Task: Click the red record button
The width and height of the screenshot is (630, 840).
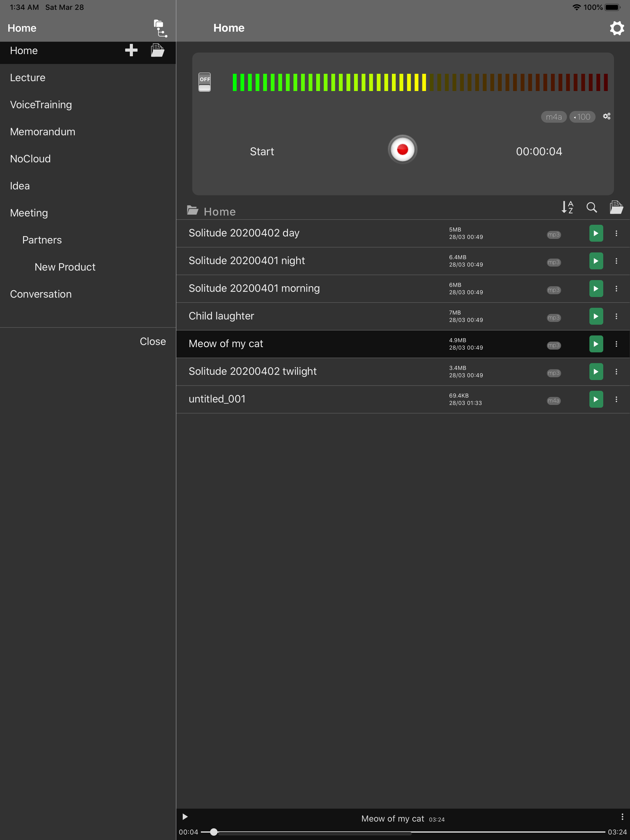Action: pos(402,149)
